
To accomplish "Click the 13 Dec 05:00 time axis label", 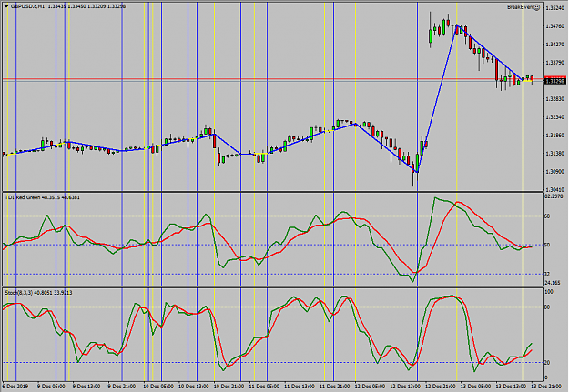I will click(476, 387).
